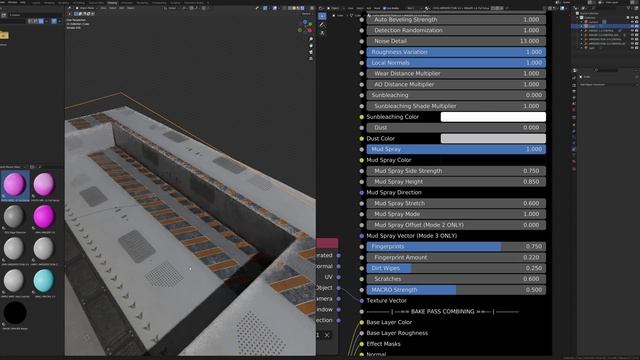Click the Mud Spray Stretch field
This screenshot has width=640, height=360.
[x=456, y=203]
